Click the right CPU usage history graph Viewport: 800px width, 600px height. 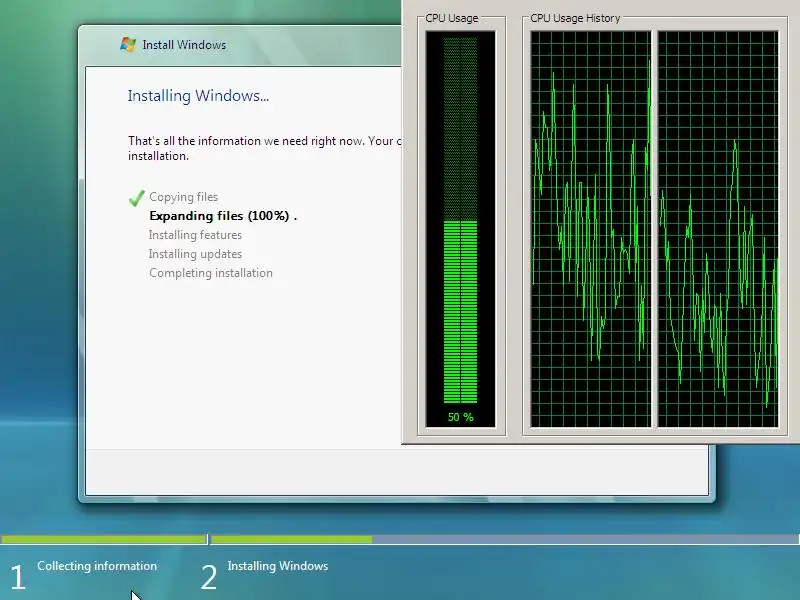click(718, 229)
